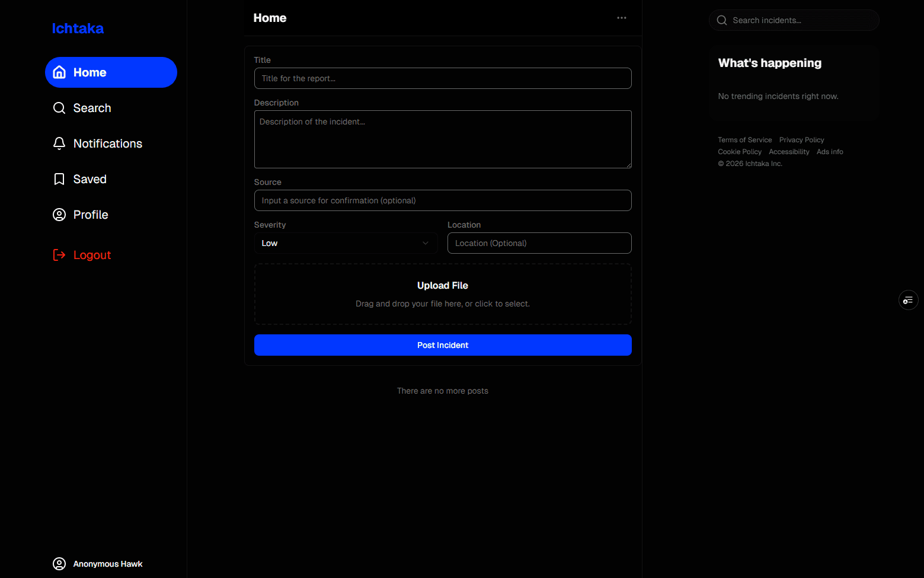Click the Search magnifier icon in sidebar
The image size is (924, 578).
pyautogui.click(x=59, y=108)
